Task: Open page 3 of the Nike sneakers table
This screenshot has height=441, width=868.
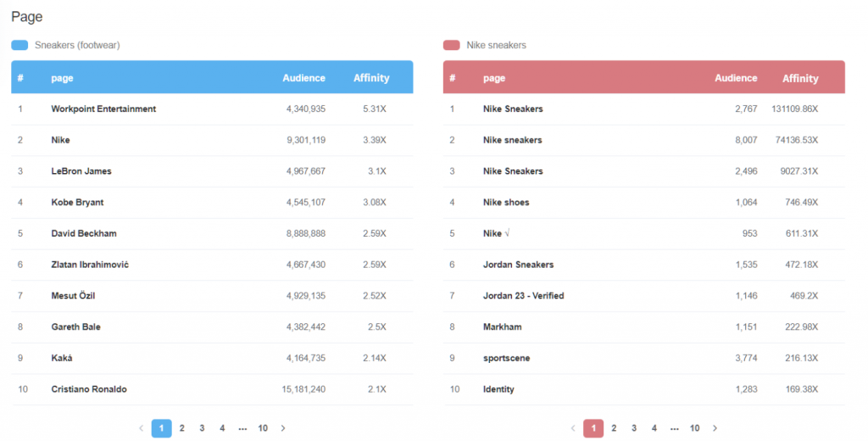Action: coord(634,427)
